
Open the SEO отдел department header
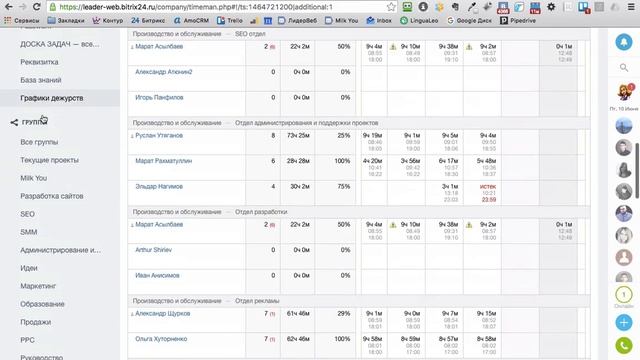point(250,34)
